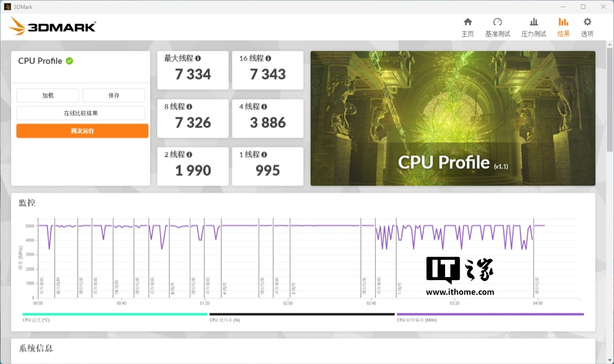The width and height of the screenshot is (614, 364).
Task: Click the info icon beside 8 线程
Action: click(189, 106)
